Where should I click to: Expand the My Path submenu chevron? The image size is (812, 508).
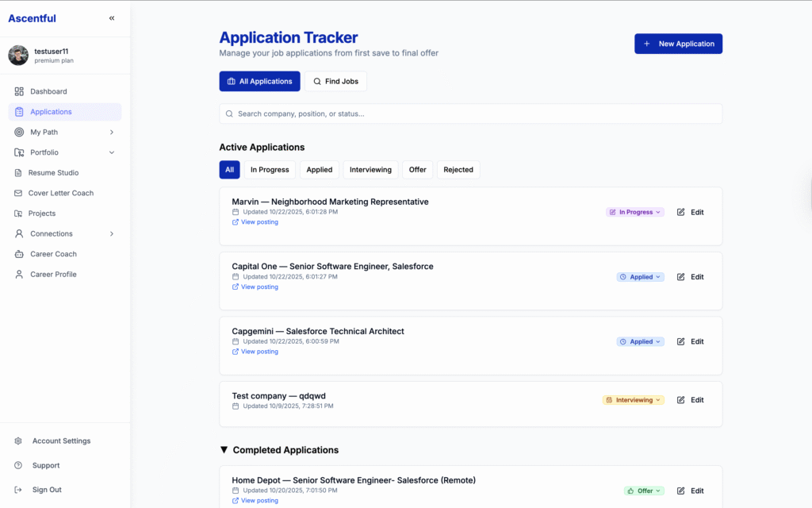112,132
